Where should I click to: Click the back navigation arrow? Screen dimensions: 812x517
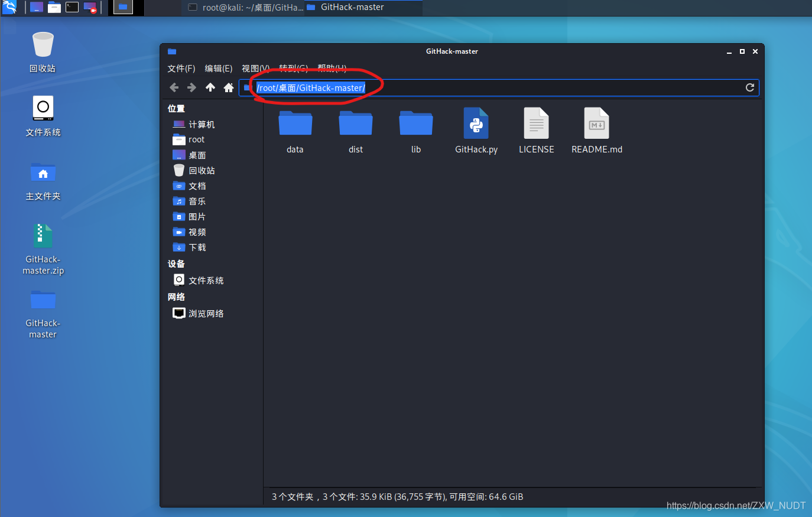pos(174,87)
